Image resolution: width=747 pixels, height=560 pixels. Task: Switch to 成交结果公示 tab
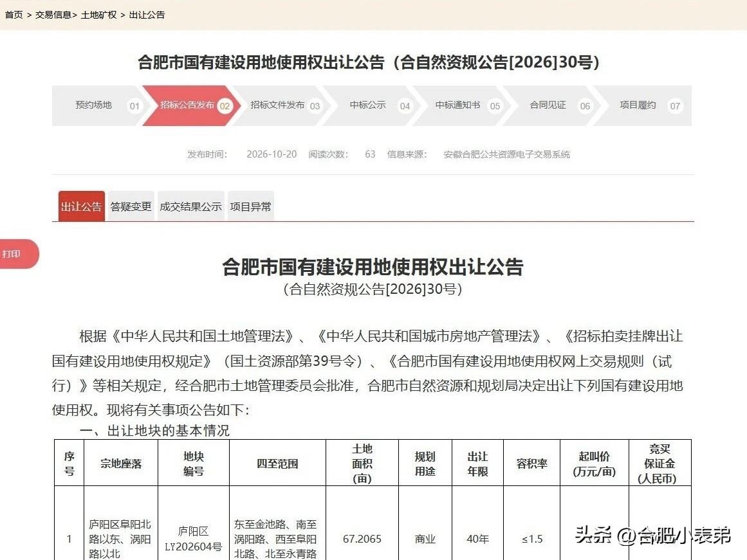[x=190, y=206]
